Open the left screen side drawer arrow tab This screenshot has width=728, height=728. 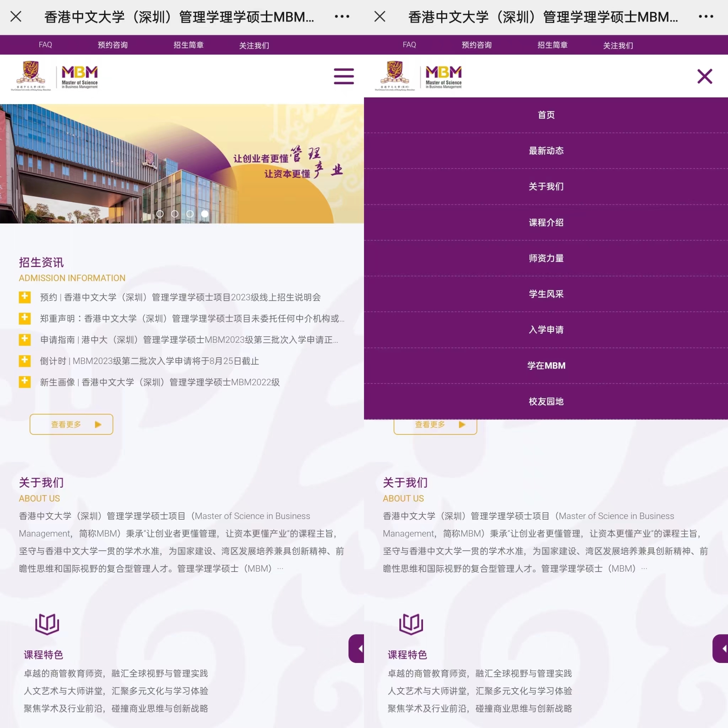357,648
